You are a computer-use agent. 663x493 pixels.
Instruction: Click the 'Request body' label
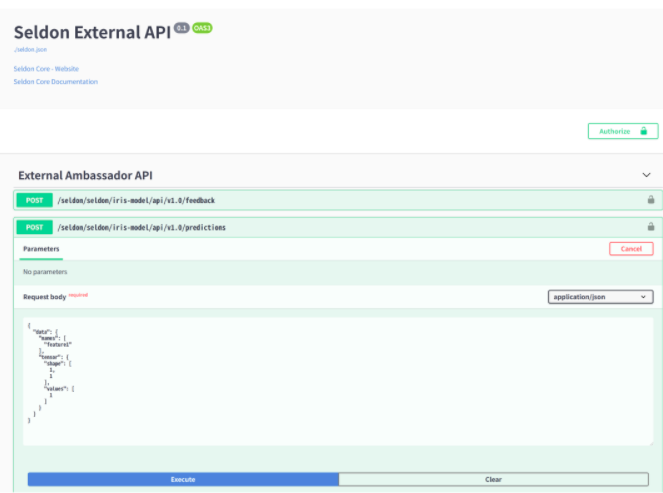(44, 297)
